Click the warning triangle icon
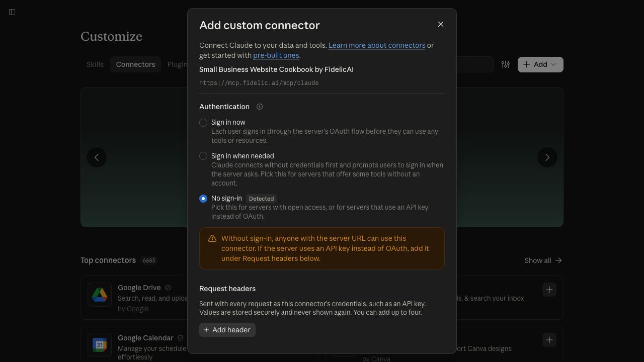The width and height of the screenshot is (644, 362). pyautogui.click(x=212, y=238)
